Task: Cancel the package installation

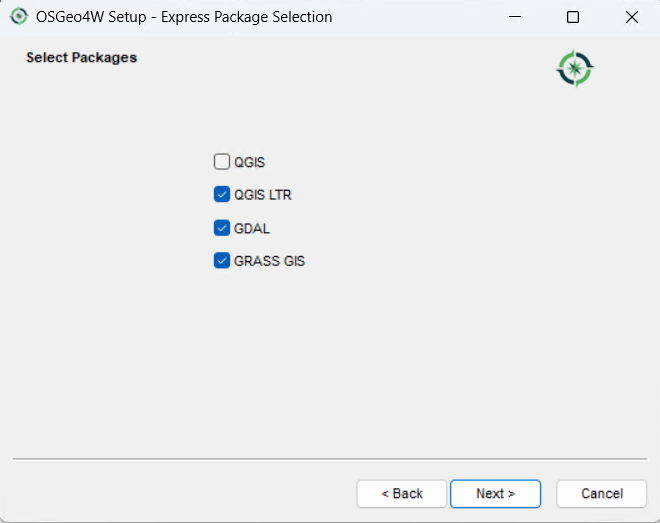Action: pyautogui.click(x=602, y=493)
